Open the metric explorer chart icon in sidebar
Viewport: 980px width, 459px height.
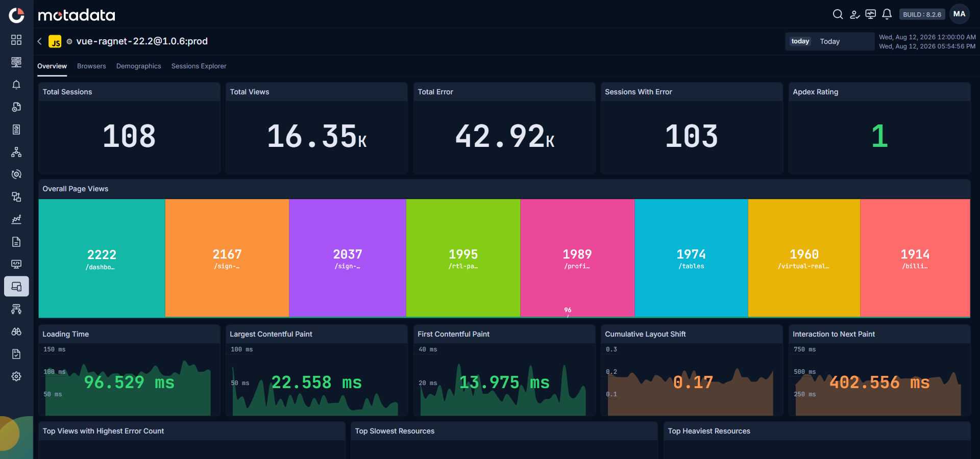point(16,219)
